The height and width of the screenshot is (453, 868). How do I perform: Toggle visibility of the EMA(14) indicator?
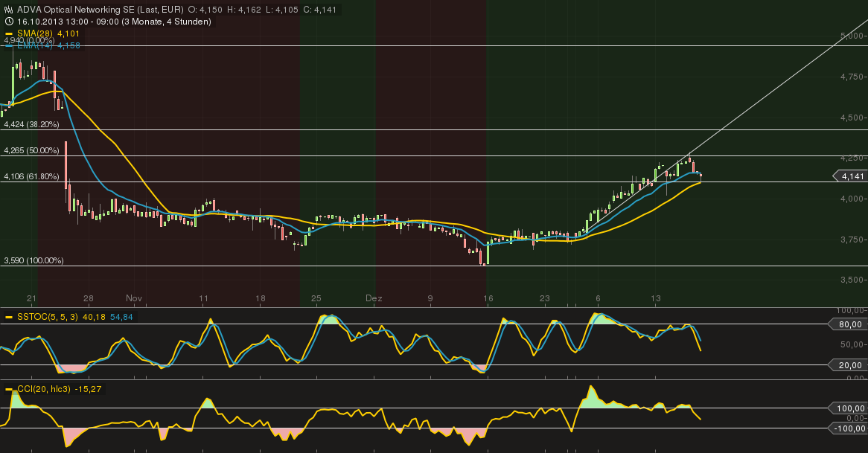[36, 45]
